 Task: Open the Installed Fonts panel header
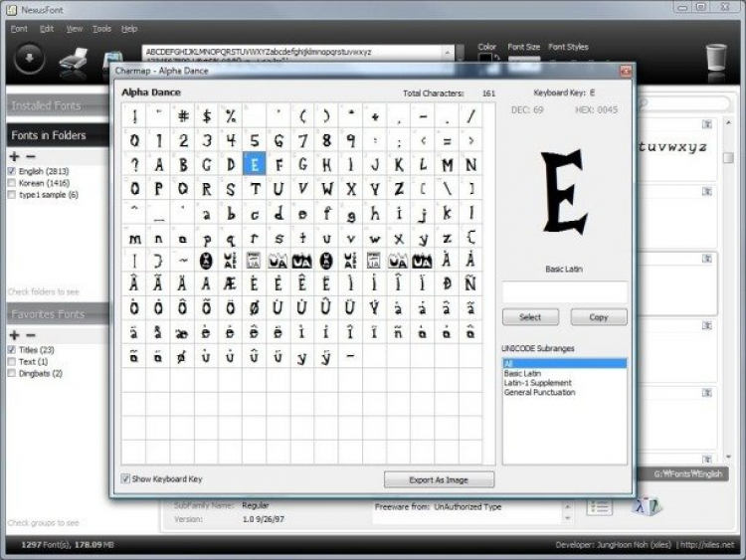57,105
